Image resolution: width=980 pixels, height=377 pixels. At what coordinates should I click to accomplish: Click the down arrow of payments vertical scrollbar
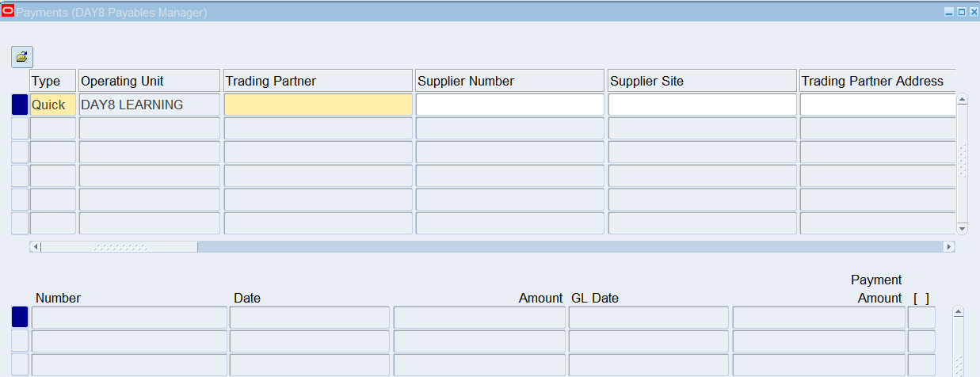click(963, 228)
